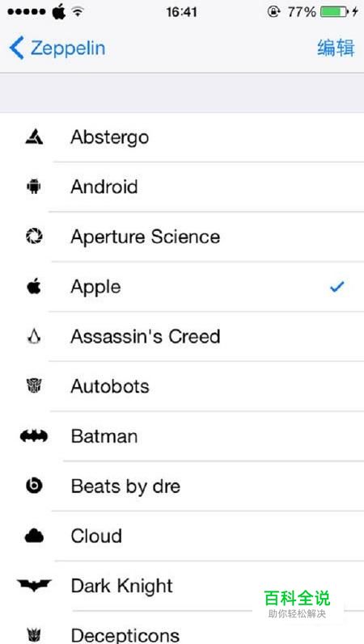Image resolution: width=364 pixels, height=644 pixels.
Task: Tap the Decepticons face icon
Action: point(34,635)
